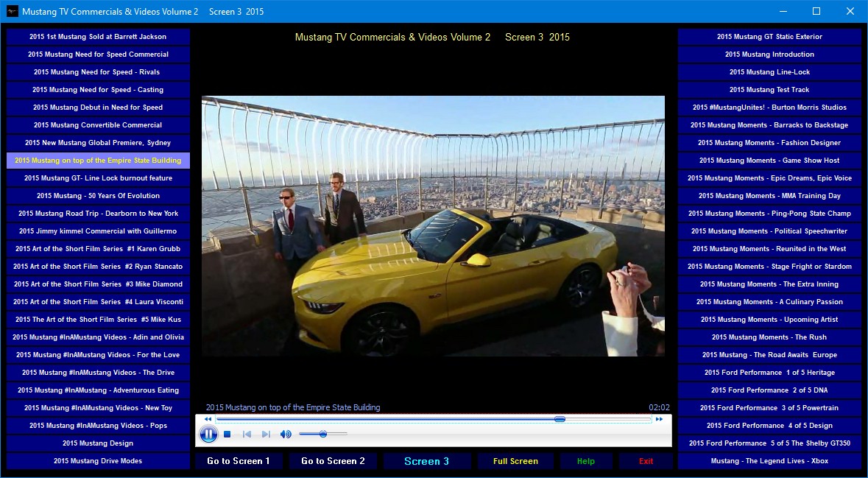Play #InAMustang - Adventurous Eating
The height and width of the screenshot is (478, 868).
pos(98,390)
